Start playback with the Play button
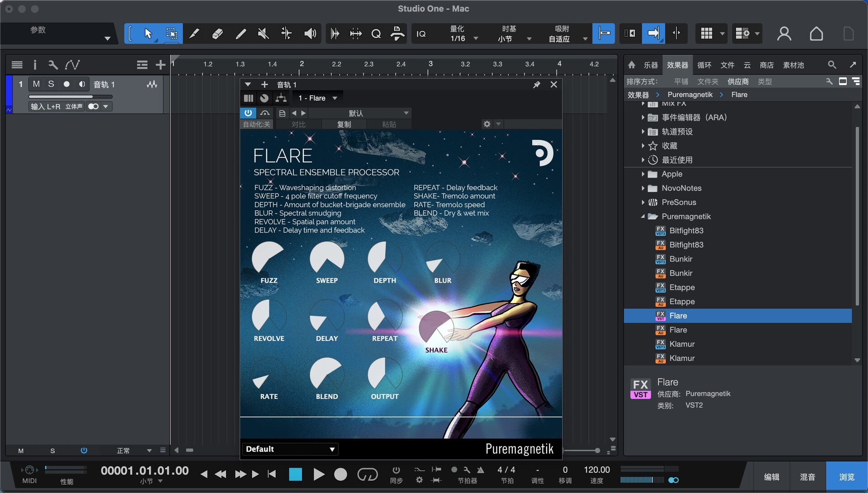868x493 pixels. (x=319, y=474)
